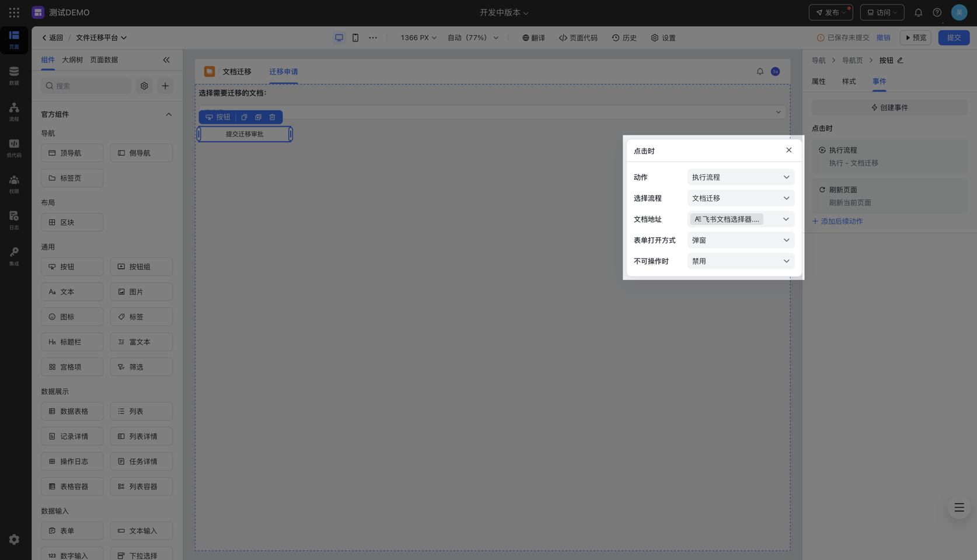
Task: Open 翻译 in the toolbar
Action: click(533, 37)
